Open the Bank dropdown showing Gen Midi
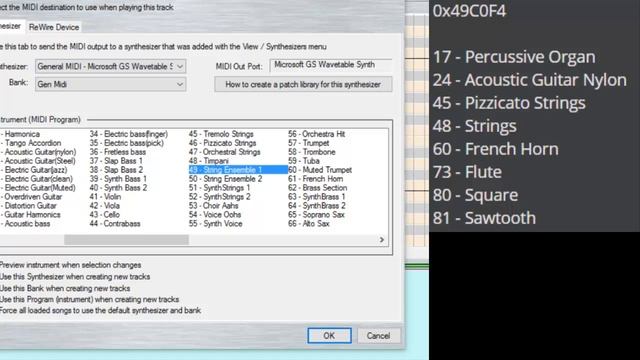 click(x=111, y=84)
